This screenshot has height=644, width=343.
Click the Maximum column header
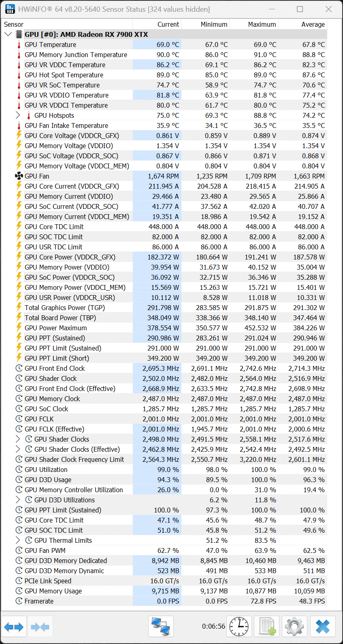[x=254, y=24]
